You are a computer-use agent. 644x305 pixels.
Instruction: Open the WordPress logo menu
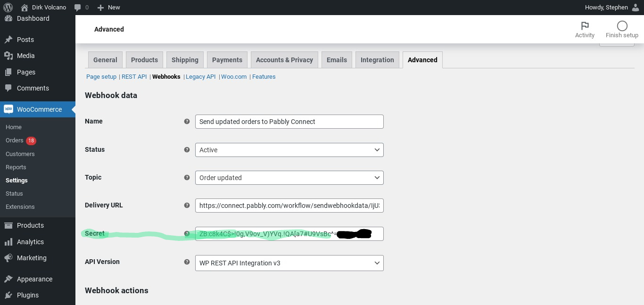coord(8,8)
